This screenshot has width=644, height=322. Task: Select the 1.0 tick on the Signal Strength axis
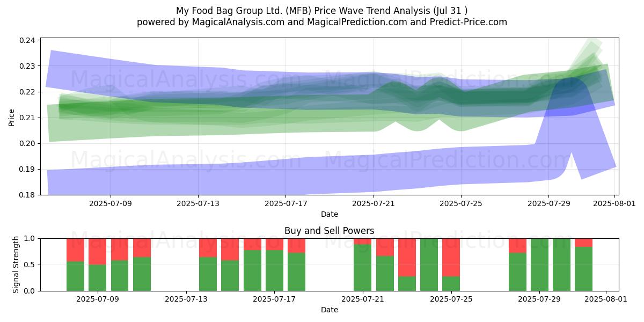31,239
